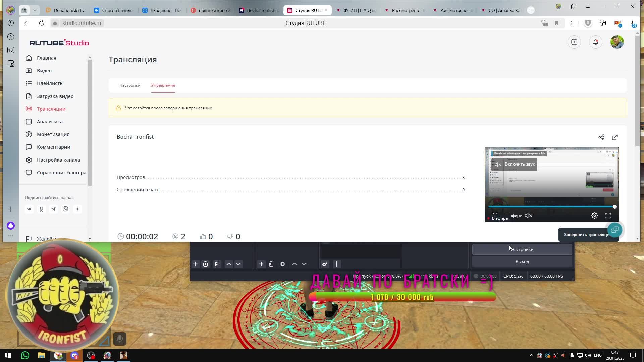The height and width of the screenshot is (362, 644).
Task: Click the notifications bell icon
Action: (596, 42)
